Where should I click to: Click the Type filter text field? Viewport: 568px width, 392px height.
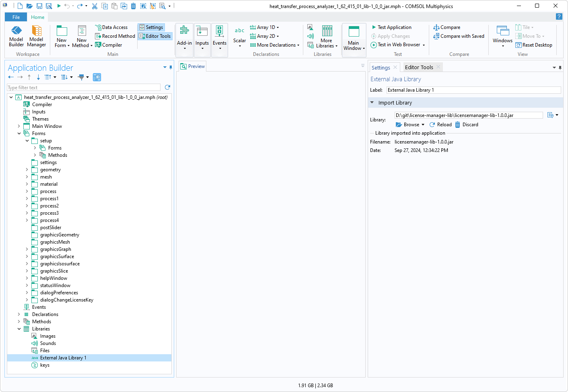pos(84,88)
